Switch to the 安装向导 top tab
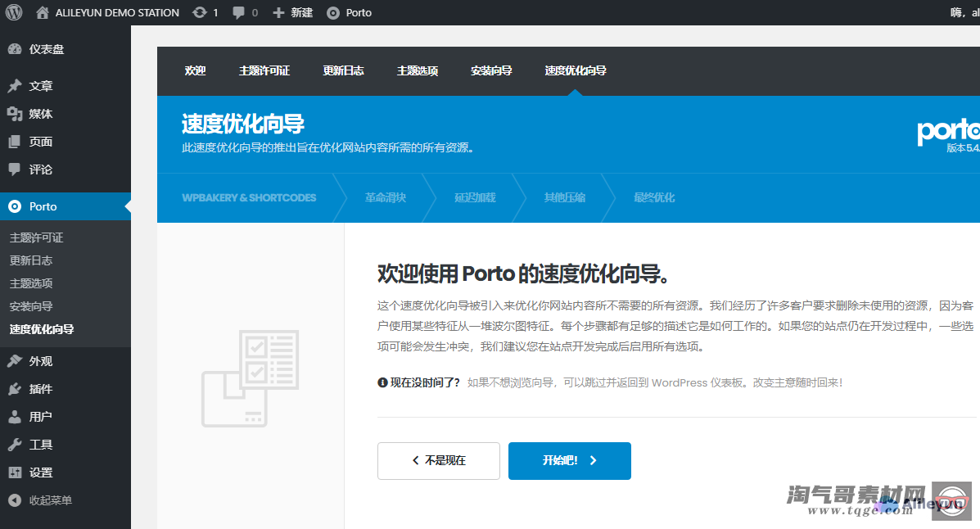980x529 pixels. click(x=491, y=70)
